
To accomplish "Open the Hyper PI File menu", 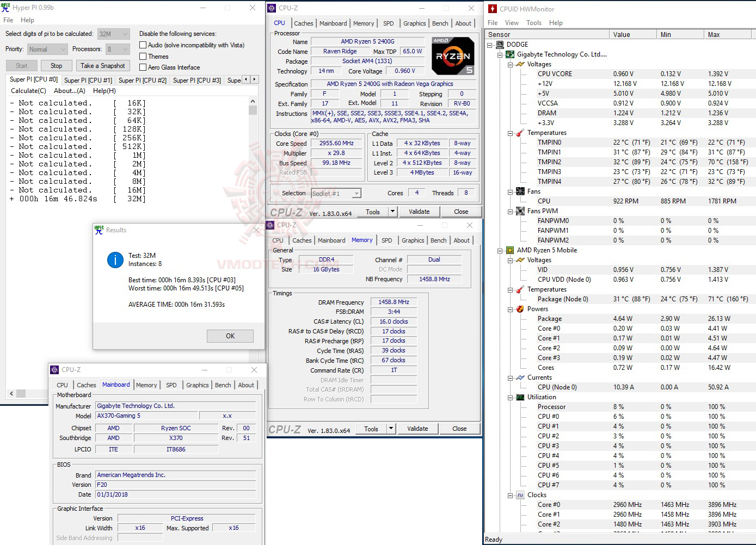I will pyautogui.click(x=8, y=20).
